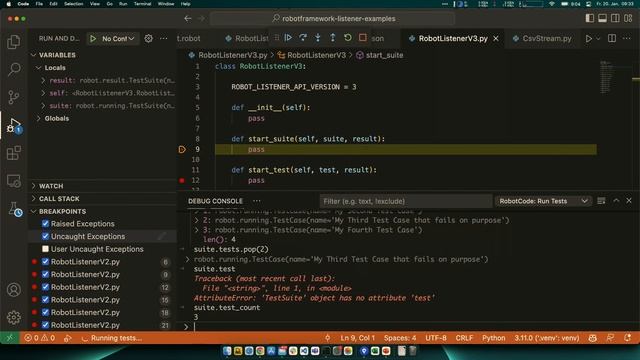This screenshot has height=360, width=640.
Task: Disable RobotListenerV2.py breakpoint at line 21
Action: click(x=45, y=325)
